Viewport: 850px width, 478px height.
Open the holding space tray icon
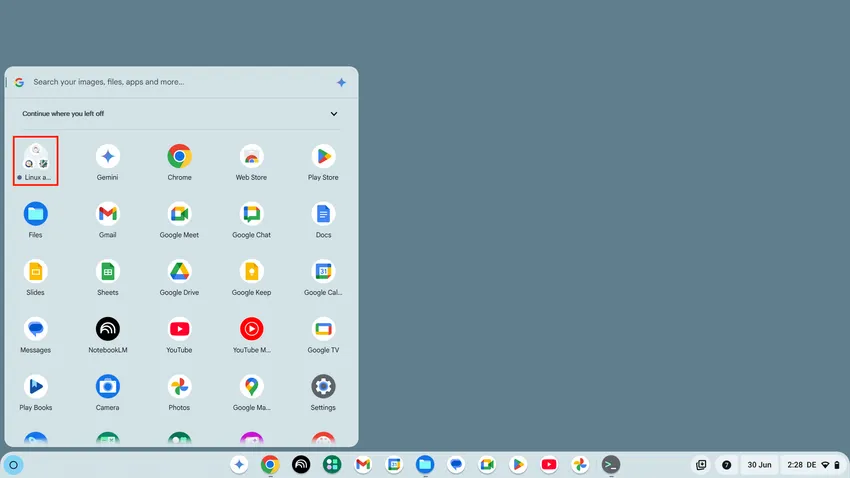tap(701, 464)
